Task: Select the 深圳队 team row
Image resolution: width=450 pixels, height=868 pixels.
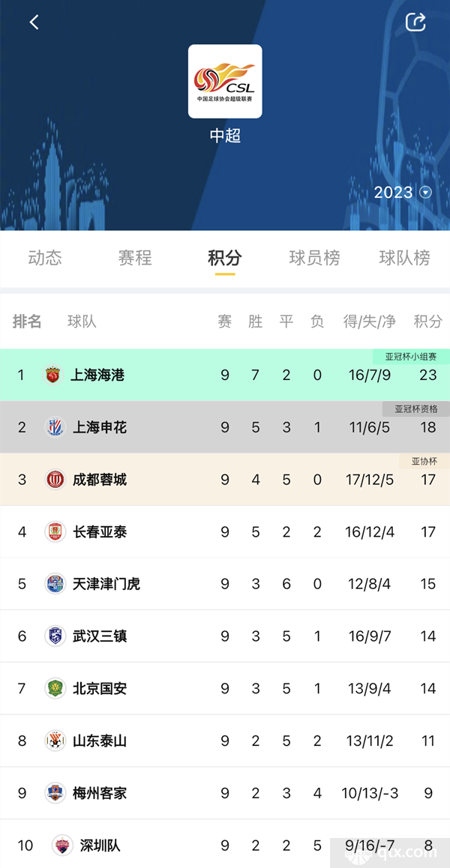Action: (225, 846)
